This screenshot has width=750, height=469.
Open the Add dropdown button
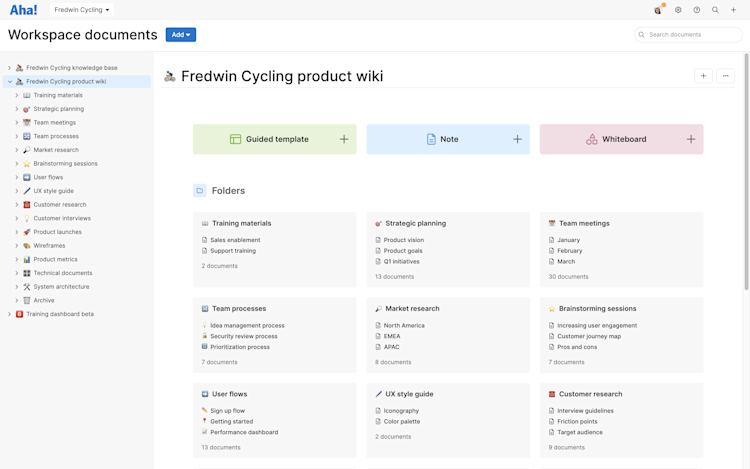point(181,34)
